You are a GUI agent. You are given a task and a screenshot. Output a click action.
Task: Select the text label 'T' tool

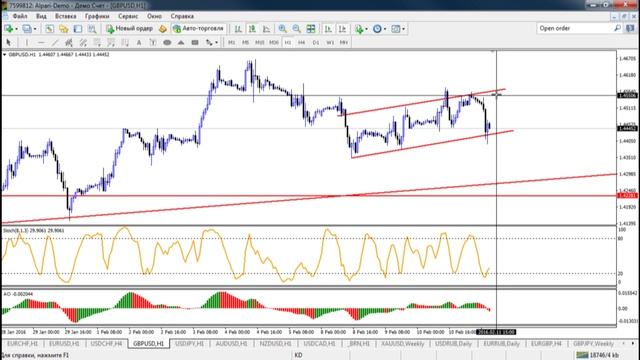click(153, 42)
